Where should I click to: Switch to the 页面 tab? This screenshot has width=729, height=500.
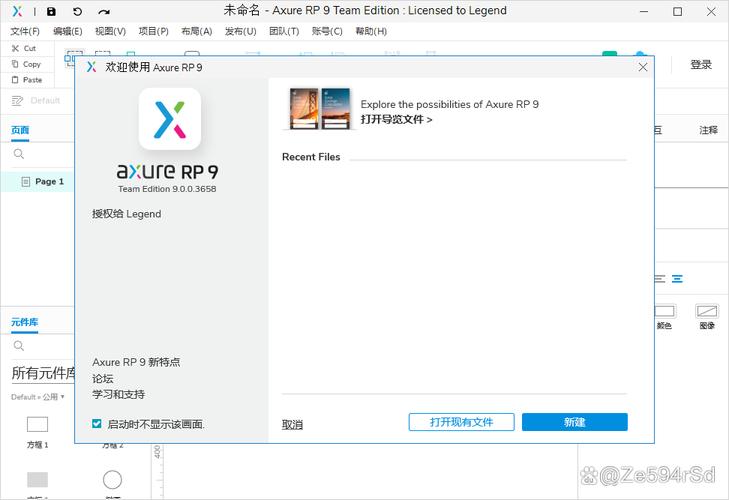click(20, 130)
